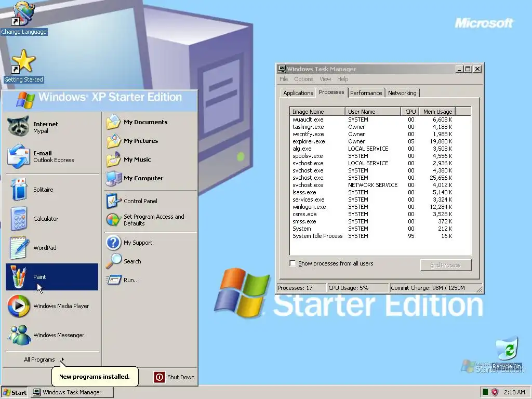The height and width of the screenshot is (399, 532).
Task: Sort by Image Name column header
Action: 317,111
